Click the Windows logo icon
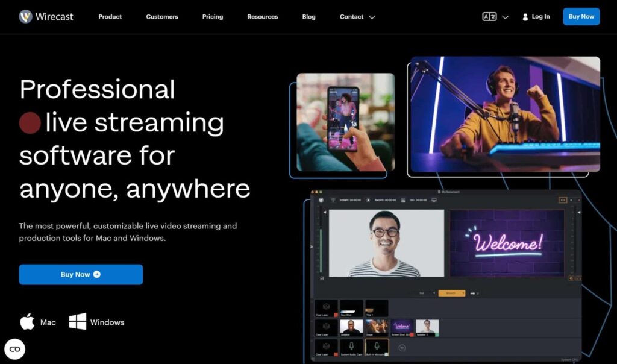 click(x=78, y=321)
